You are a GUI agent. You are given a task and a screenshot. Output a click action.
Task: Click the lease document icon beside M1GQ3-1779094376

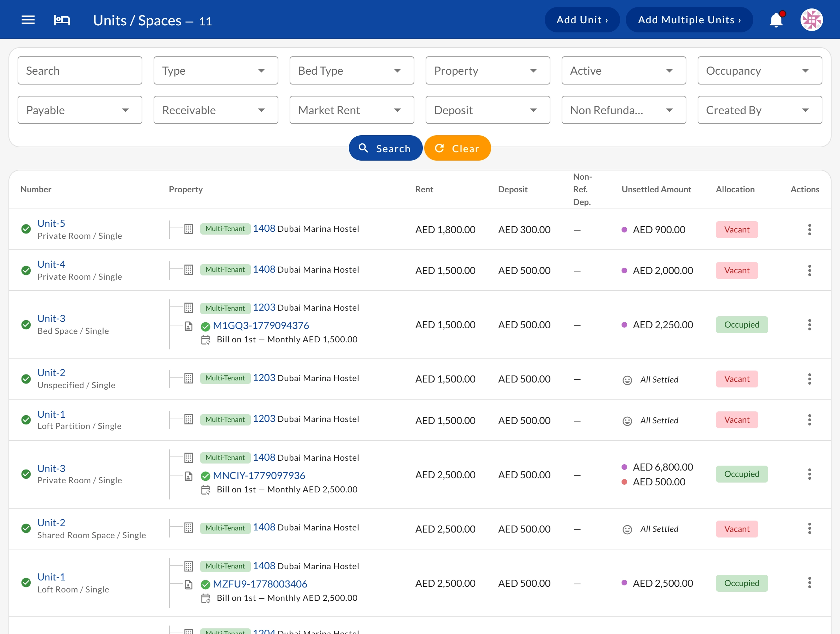click(x=189, y=326)
